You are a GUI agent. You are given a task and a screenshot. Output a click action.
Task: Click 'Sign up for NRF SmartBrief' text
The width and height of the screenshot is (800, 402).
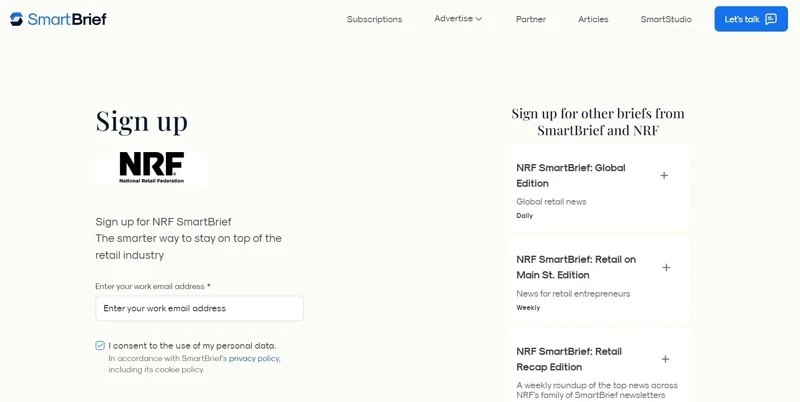pos(163,222)
